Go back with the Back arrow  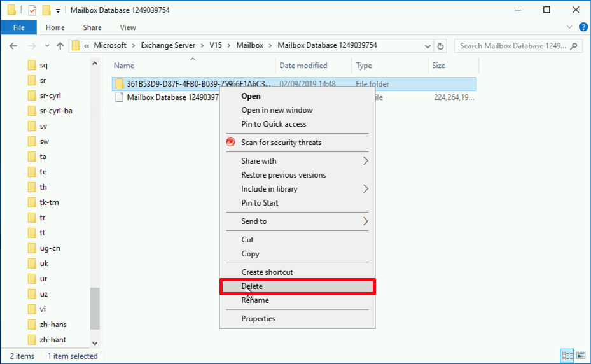point(13,46)
